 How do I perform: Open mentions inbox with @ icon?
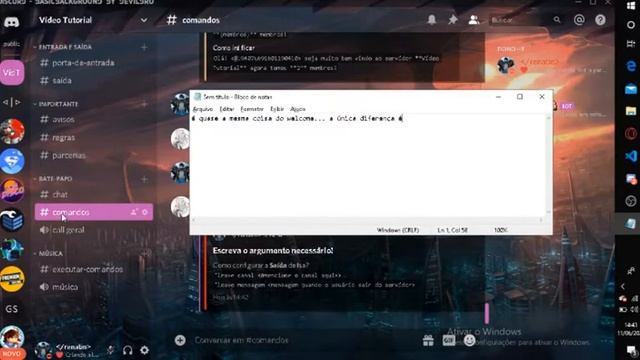pyautogui.click(x=579, y=20)
